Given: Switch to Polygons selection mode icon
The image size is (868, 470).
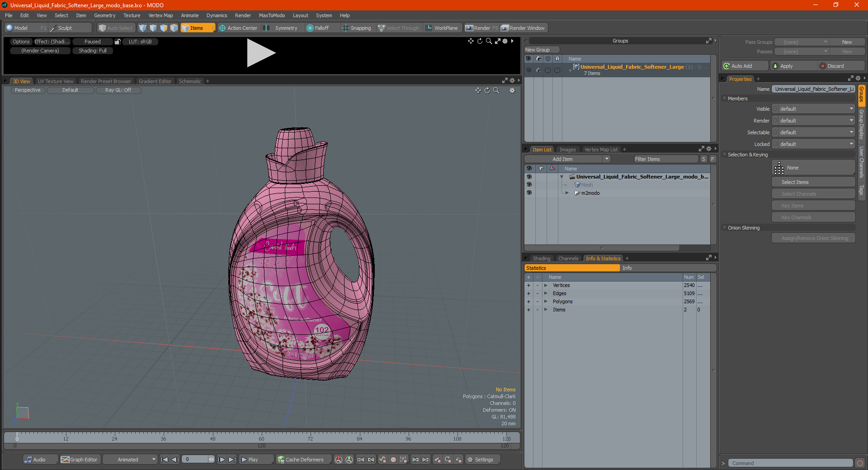Looking at the screenshot, I should click(164, 28).
